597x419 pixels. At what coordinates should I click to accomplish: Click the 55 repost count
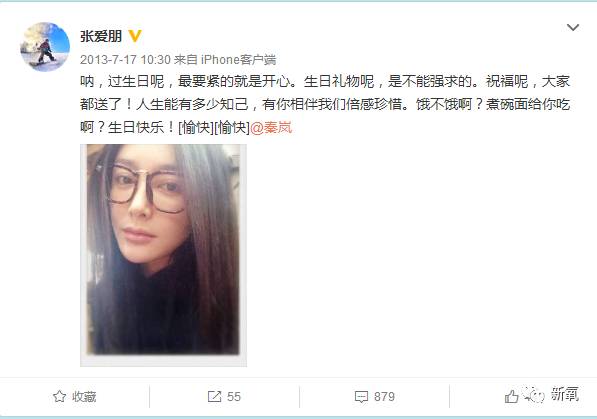(x=234, y=397)
